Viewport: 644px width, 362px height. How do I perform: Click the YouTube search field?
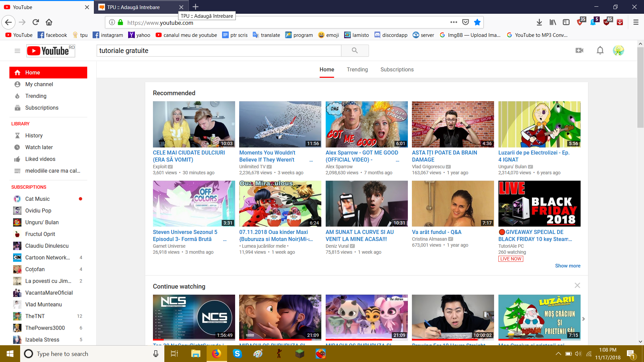click(x=219, y=51)
